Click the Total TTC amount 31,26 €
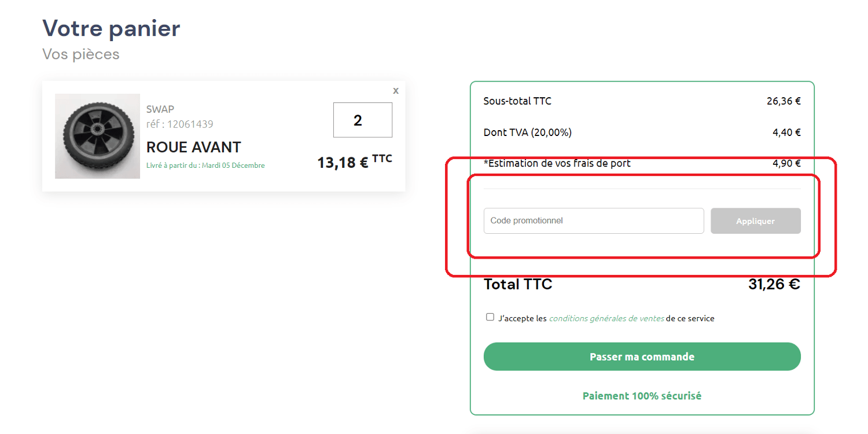The width and height of the screenshot is (868, 434). click(x=774, y=284)
